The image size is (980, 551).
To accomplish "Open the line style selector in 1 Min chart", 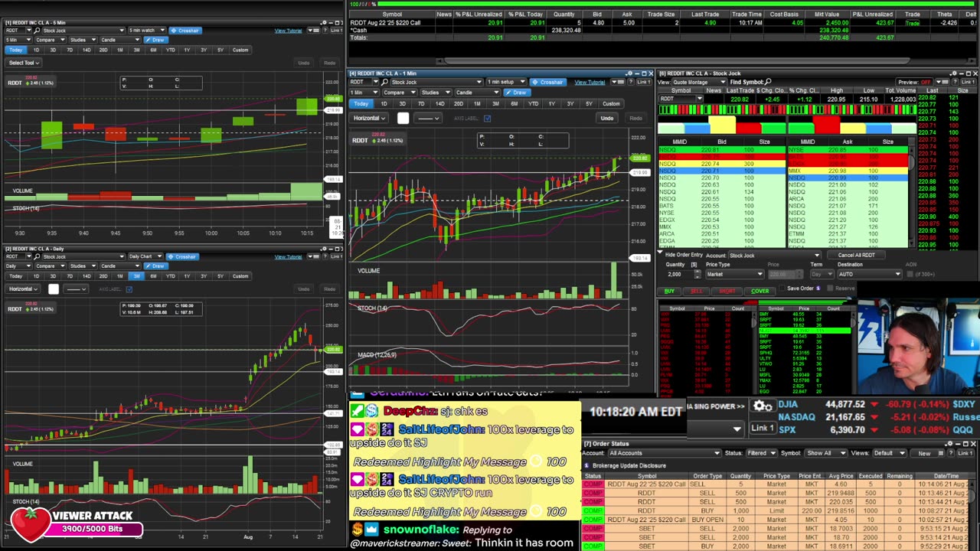I will (x=427, y=118).
